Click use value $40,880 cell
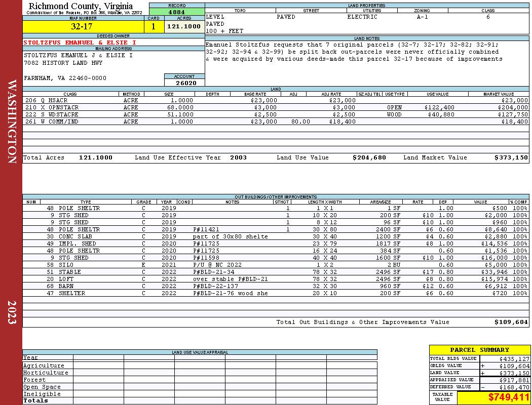The image size is (532, 405). point(441,114)
